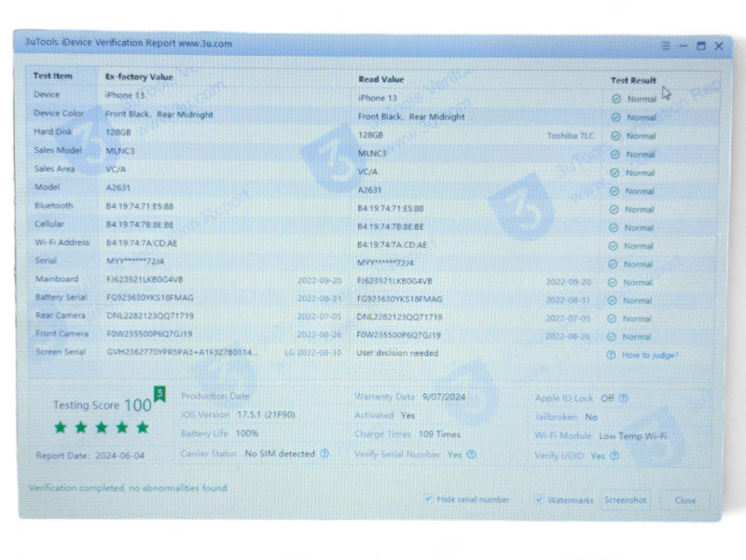Click the Normal check icon for Mainboard row
This screenshot has width=746, height=560.
[x=613, y=282]
